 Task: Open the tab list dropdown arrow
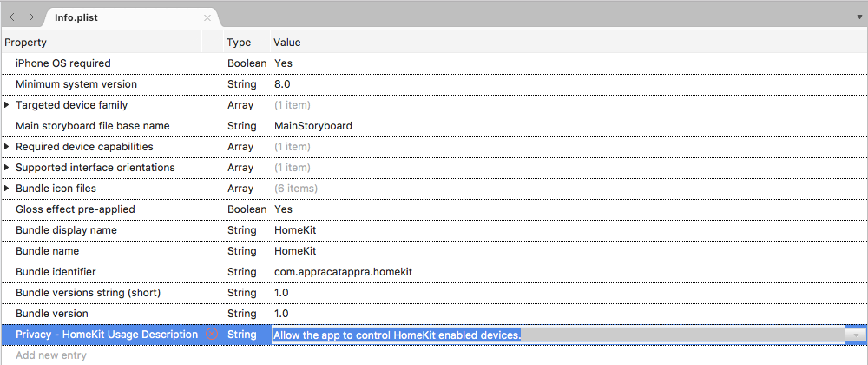(859, 17)
